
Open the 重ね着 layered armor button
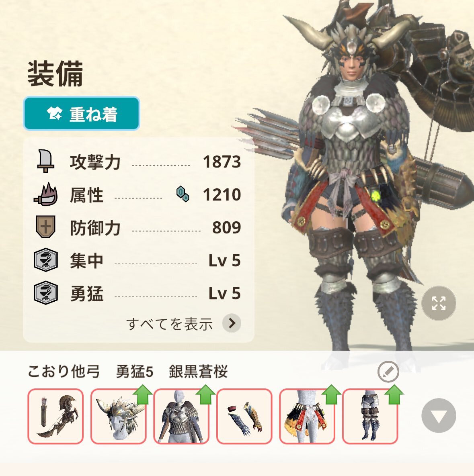pyautogui.click(x=82, y=114)
